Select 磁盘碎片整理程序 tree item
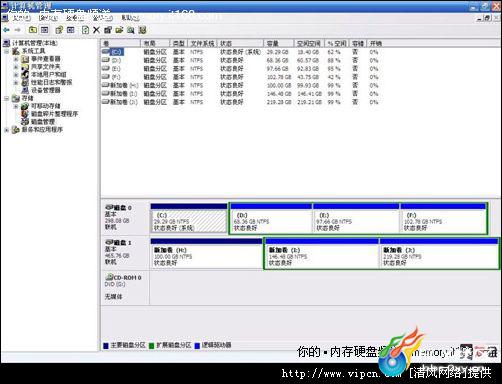 pos(54,114)
